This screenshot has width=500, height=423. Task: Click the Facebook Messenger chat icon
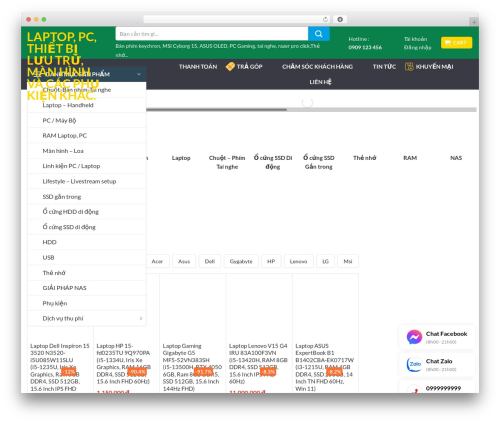pos(414,337)
